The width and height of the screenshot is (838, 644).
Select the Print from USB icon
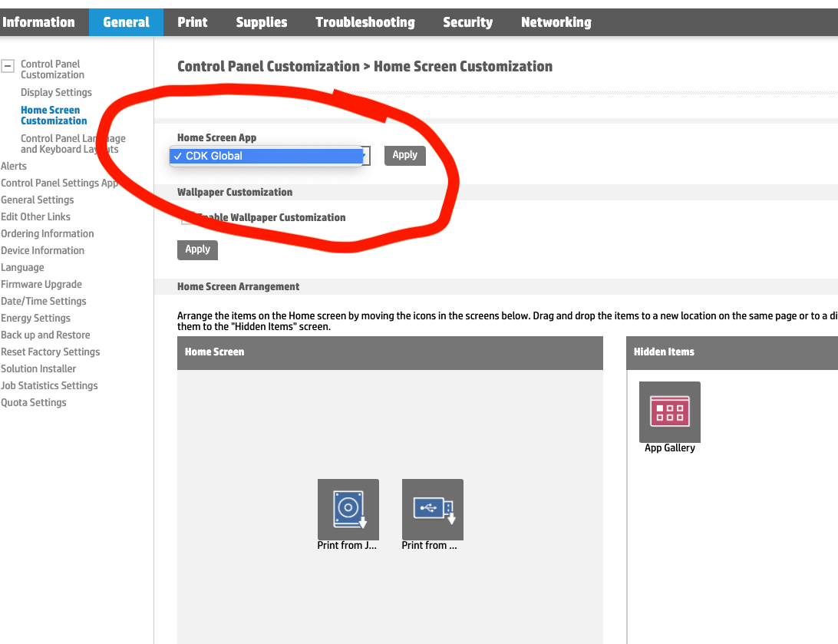[432, 509]
